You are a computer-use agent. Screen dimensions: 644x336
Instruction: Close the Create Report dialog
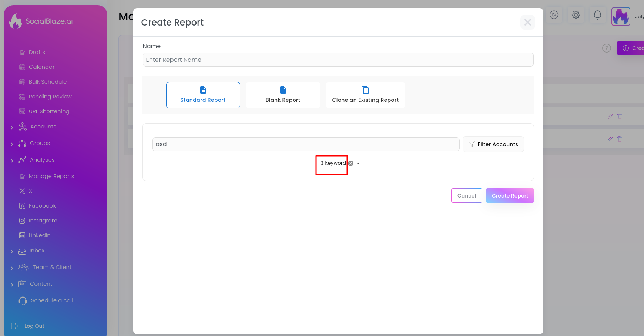pos(528,22)
